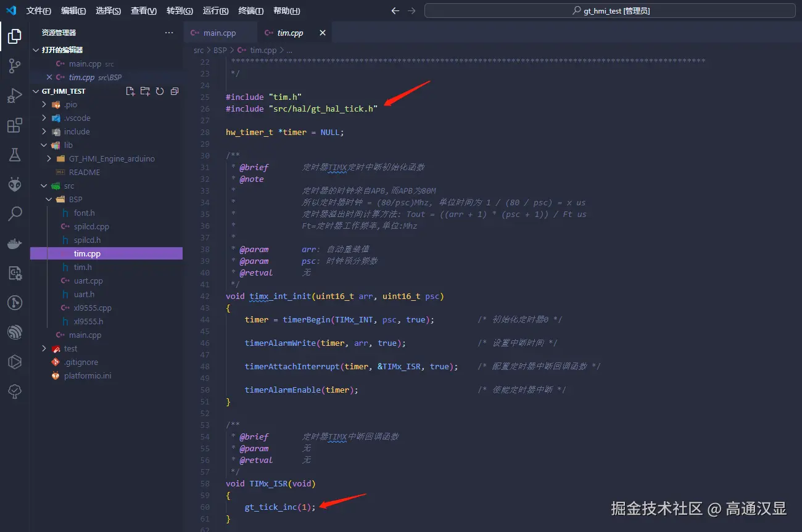This screenshot has height=532, width=802.
Task: Click the New Folder icon in explorer
Action: (x=145, y=91)
